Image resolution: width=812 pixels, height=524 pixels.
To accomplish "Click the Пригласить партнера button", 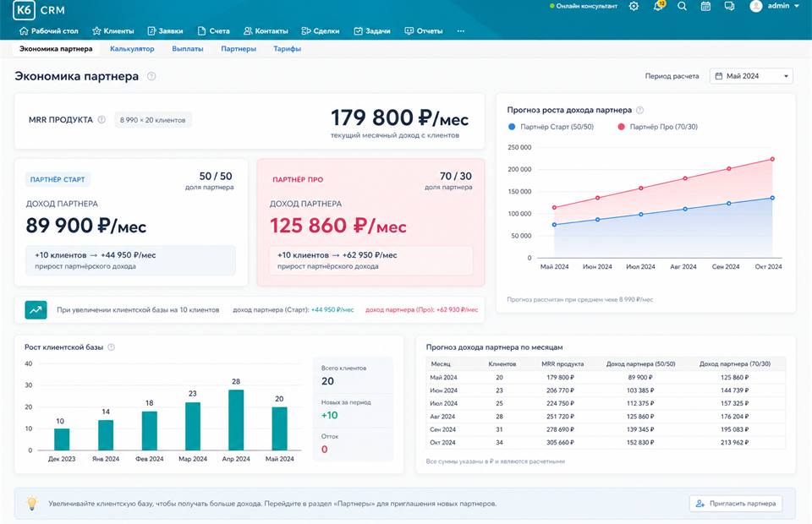I will click(735, 504).
